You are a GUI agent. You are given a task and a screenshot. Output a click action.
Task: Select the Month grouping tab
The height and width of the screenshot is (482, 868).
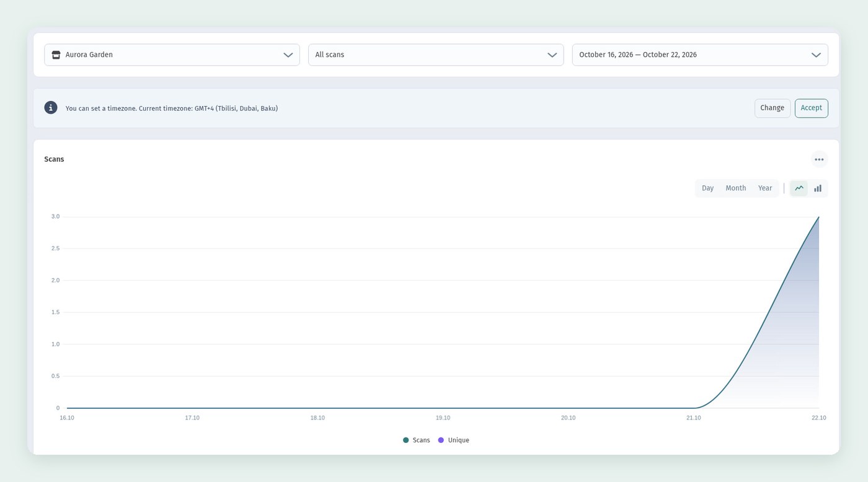coord(736,188)
